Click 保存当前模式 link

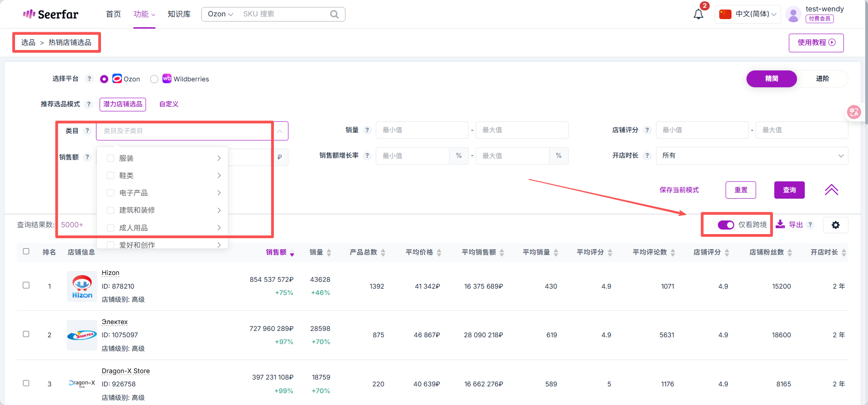tap(679, 190)
